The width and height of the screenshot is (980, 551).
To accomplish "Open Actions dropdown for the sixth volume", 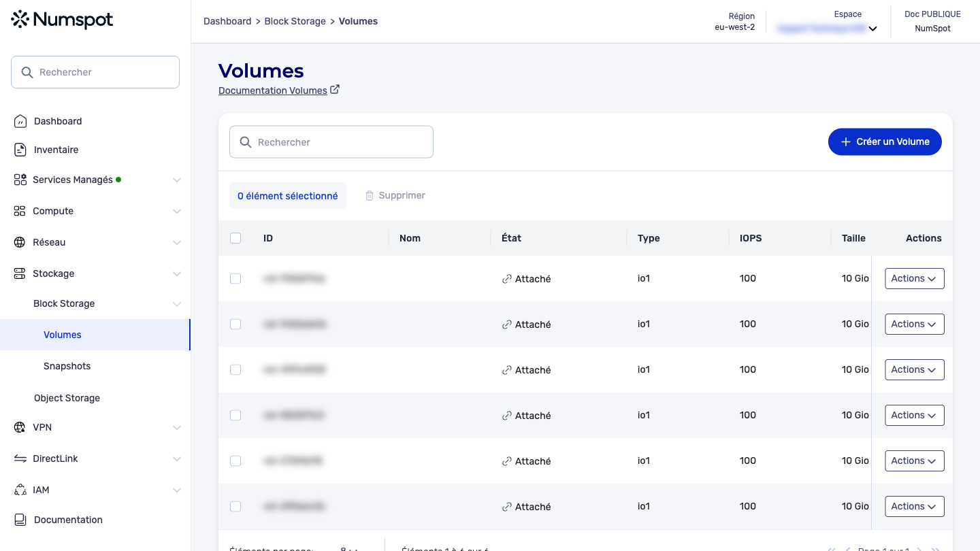I will coord(915,507).
